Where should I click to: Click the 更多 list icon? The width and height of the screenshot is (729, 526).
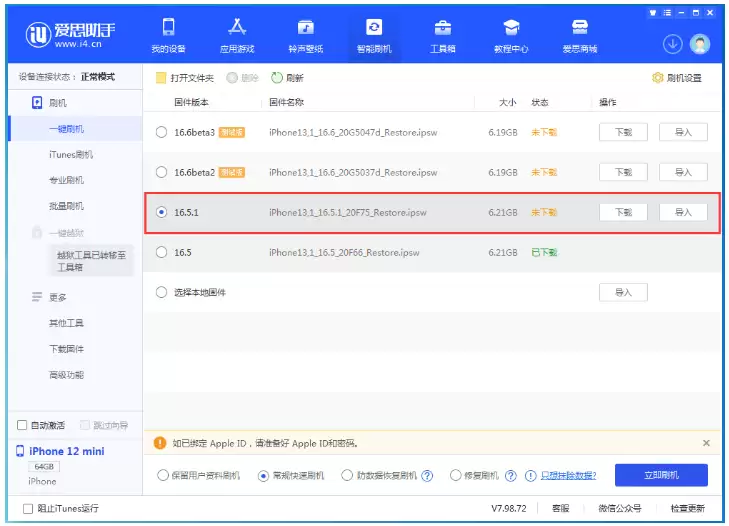tap(37, 297)
